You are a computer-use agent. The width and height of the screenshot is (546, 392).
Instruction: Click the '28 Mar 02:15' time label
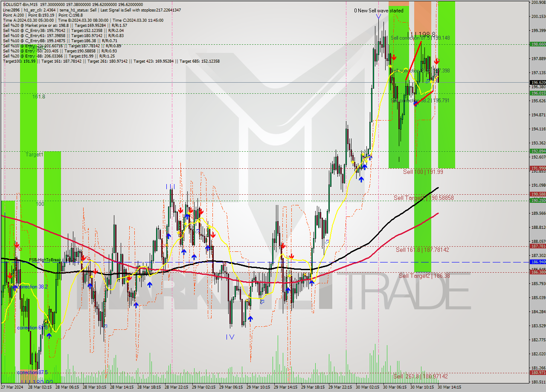point(40,388)
